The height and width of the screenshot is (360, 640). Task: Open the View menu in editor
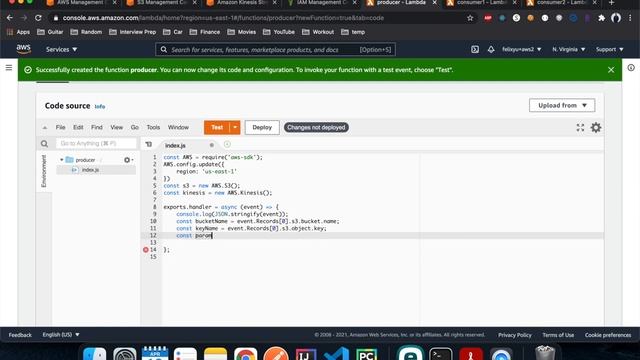pos(116,127)
